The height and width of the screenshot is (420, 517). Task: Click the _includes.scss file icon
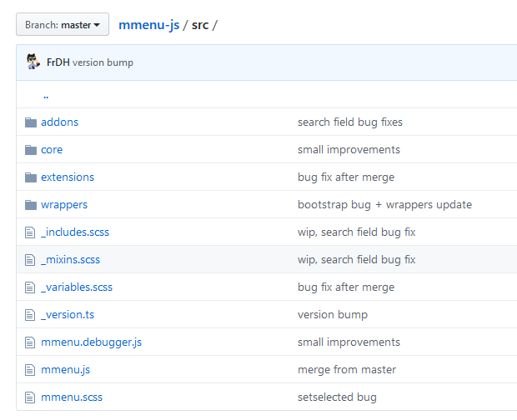pos(31,232)
